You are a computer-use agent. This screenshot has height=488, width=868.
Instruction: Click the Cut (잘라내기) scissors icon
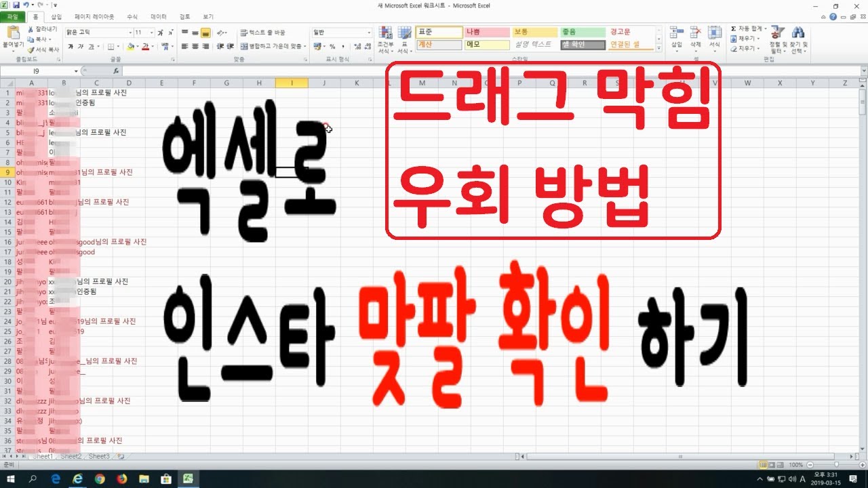(31, 29)
